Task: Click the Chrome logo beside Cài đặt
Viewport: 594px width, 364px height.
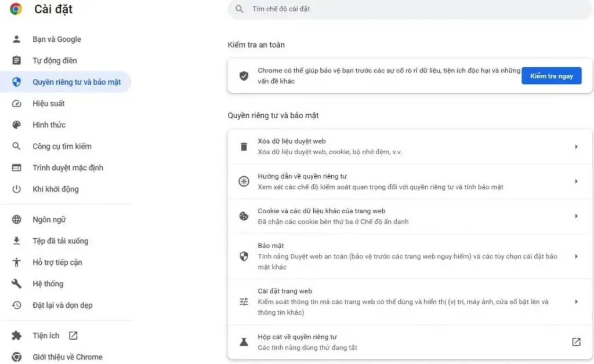Action: pos(16,9)
